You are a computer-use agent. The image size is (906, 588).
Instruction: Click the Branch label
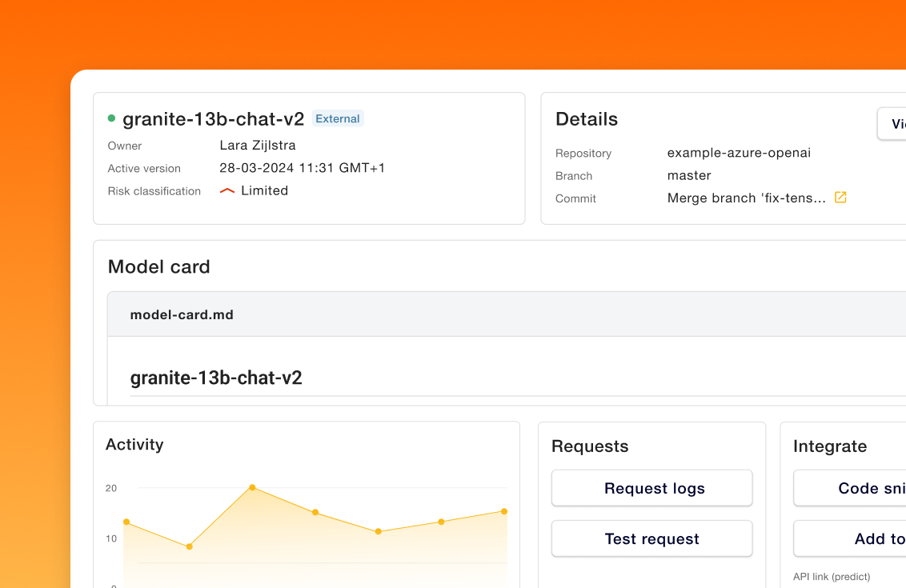click(x=574, y=176)
